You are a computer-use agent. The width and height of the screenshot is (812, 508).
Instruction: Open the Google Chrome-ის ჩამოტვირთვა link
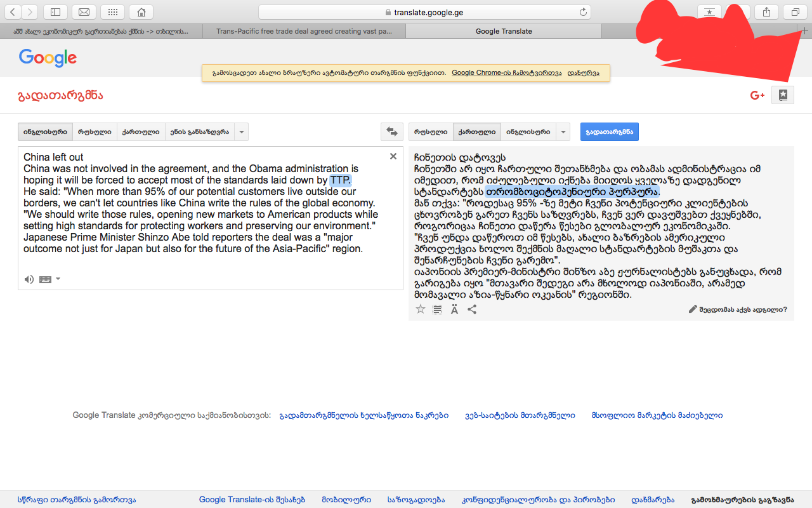click(506, 73)
